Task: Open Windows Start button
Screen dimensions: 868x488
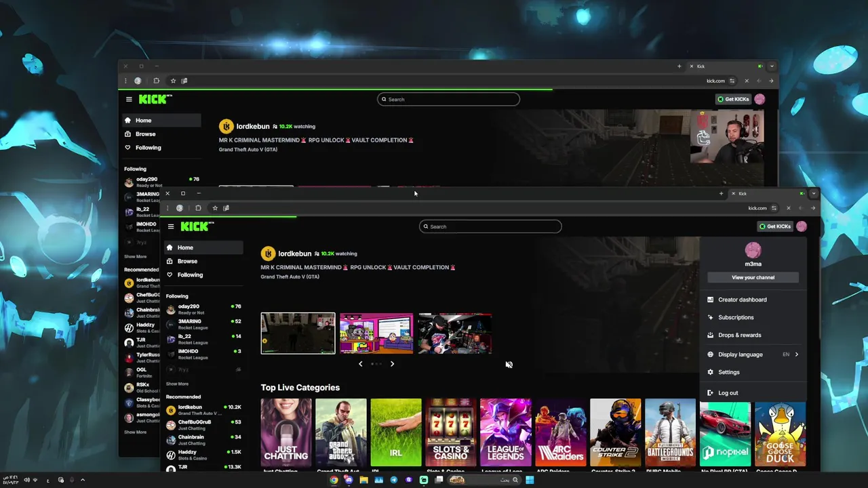Action: pyautogui.click(x=530, y=480)
